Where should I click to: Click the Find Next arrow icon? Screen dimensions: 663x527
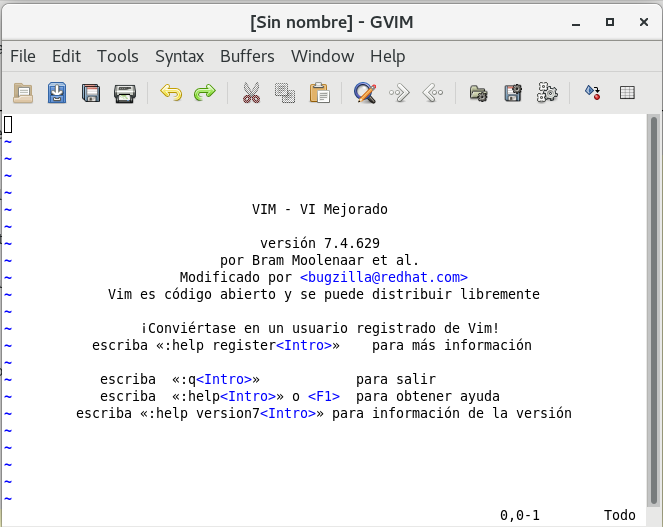pyautogui.click(x=399, y=94)
